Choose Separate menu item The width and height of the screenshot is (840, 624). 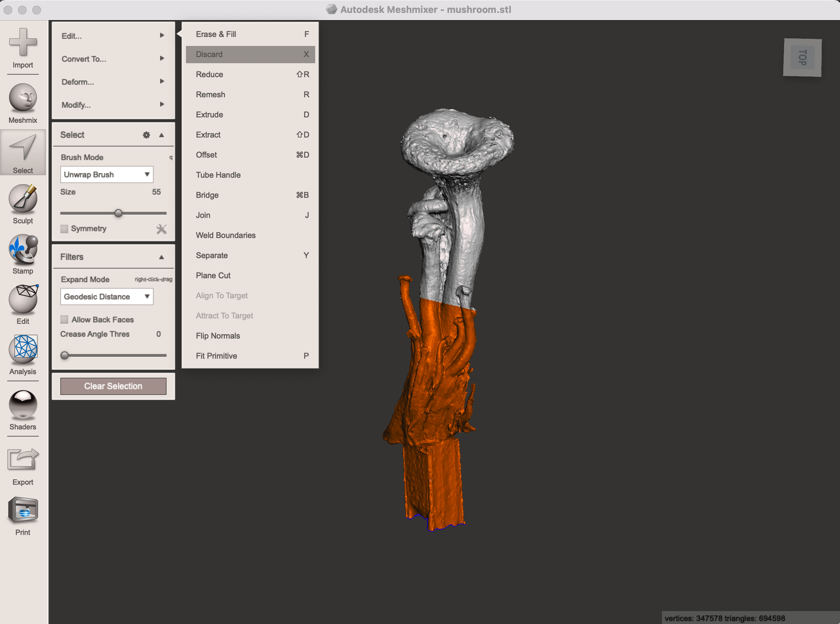[250, 255]
